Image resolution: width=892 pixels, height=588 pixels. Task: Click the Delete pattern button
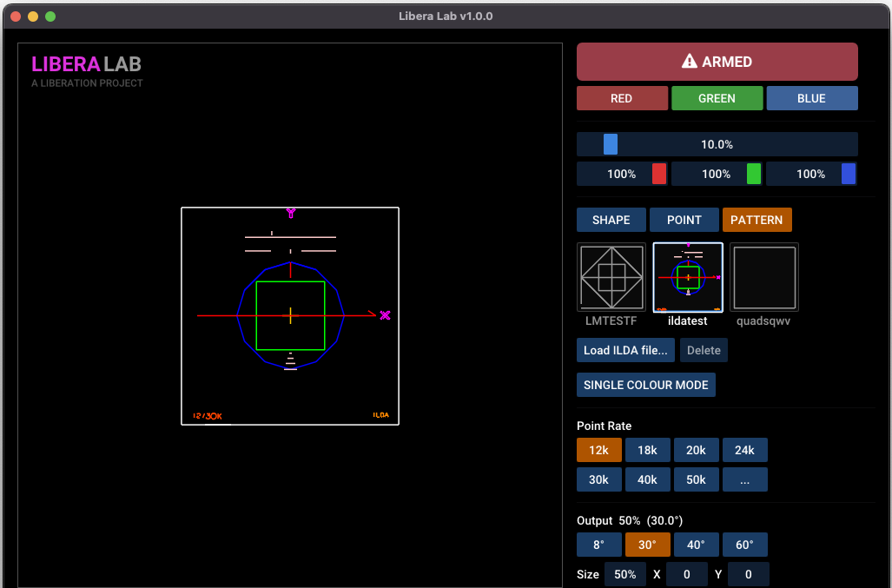(704, 350)
